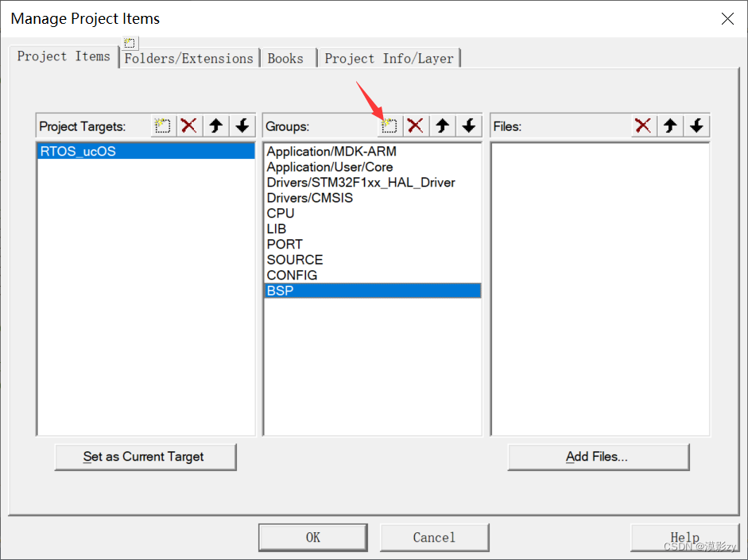Close the Manage Project Items dialog
This screenshot has height=560, width=748.
(x=727, y=18)
